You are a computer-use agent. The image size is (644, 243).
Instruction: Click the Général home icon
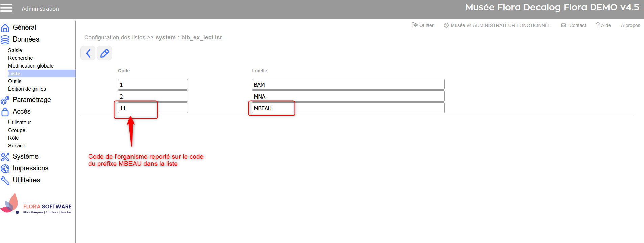(x=5, y=28)
